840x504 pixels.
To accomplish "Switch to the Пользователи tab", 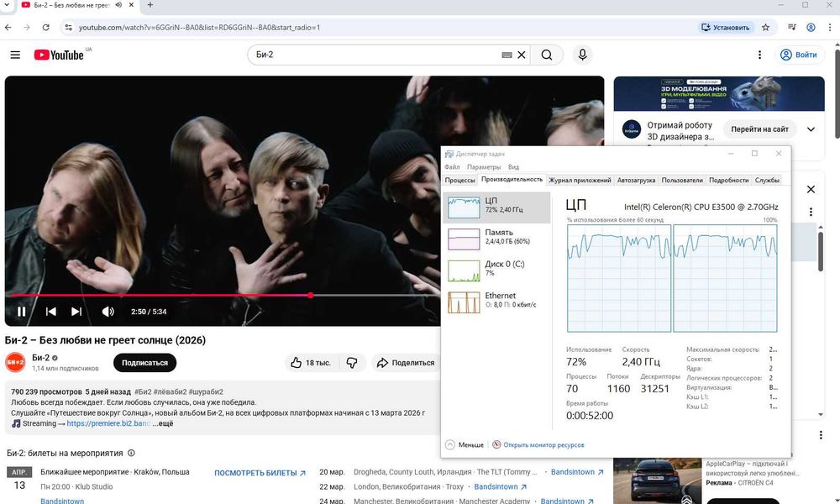I will coord(682,180).
